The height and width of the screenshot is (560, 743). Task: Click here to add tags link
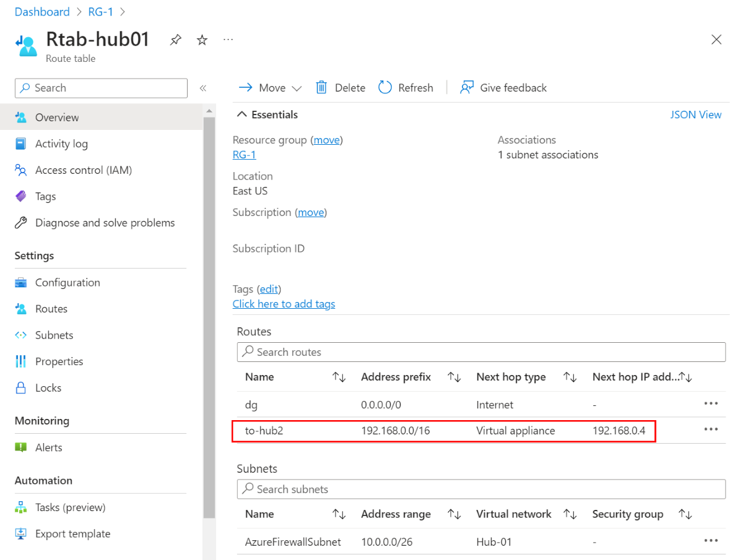pos(284,304)
